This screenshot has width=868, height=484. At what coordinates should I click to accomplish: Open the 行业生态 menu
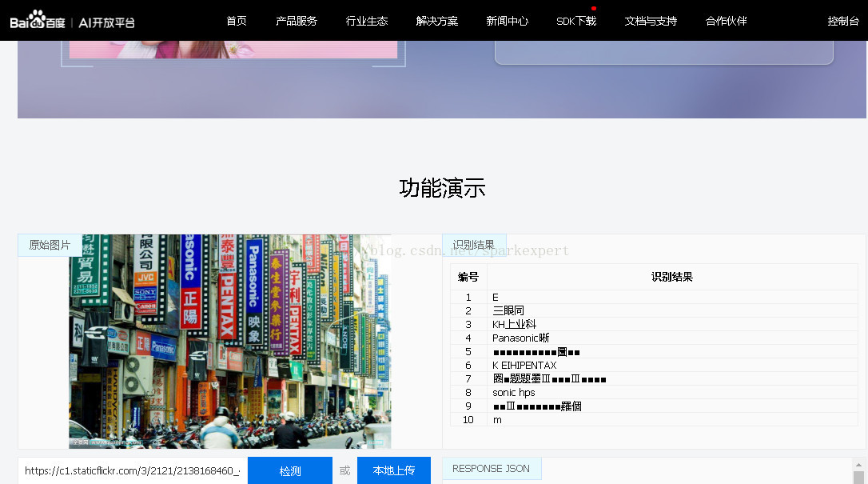(367, 21)
